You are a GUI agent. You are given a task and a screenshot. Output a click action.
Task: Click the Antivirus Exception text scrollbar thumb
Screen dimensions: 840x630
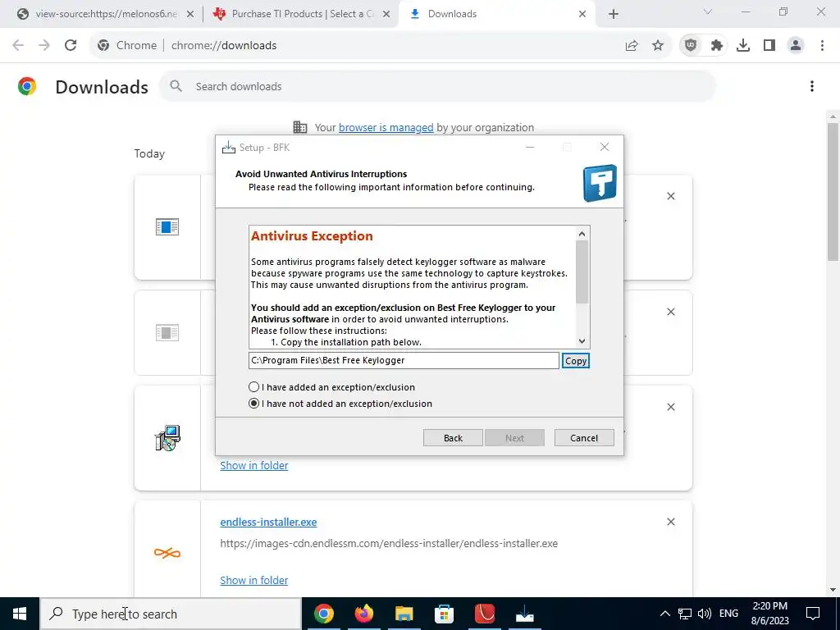pos(582,272)
